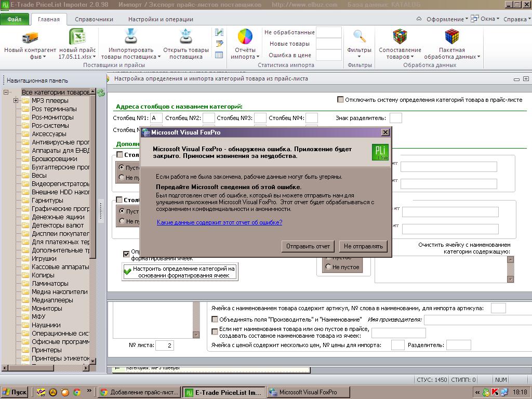Click the Не отправлять button
Viewport: 532px width, 399px height.
click(363, 246)
